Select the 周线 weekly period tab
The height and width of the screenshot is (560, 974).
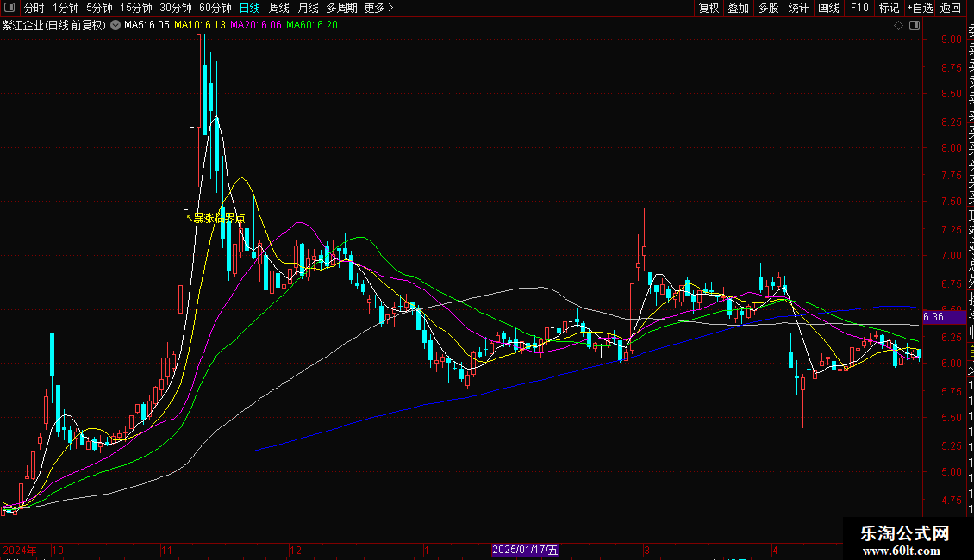279,8
